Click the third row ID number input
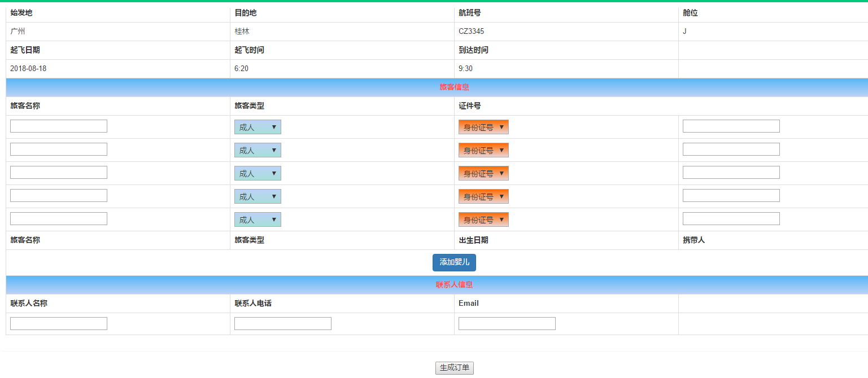868x378 pixels. click(x=731, y=172)
